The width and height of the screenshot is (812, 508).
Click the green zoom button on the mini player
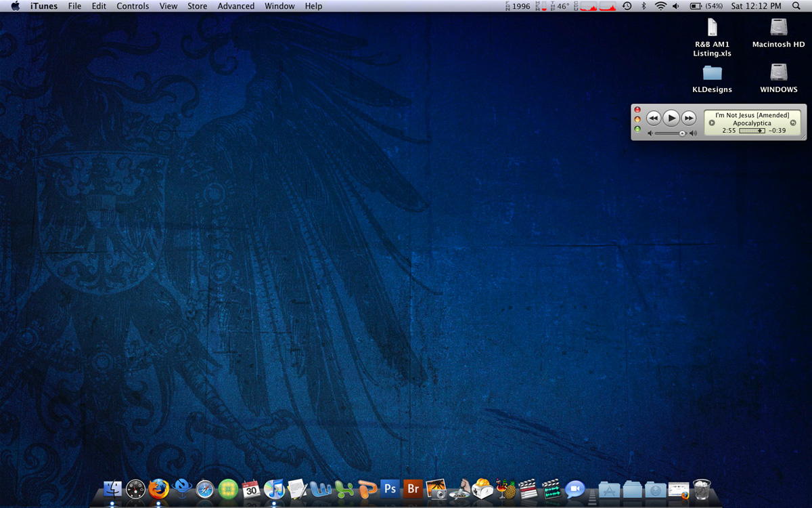point(637,129)
